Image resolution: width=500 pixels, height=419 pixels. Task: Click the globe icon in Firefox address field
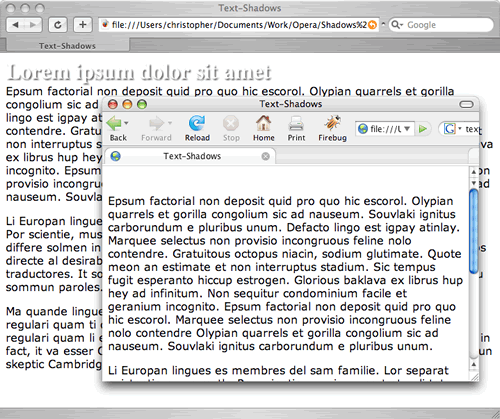coord(363,129)
